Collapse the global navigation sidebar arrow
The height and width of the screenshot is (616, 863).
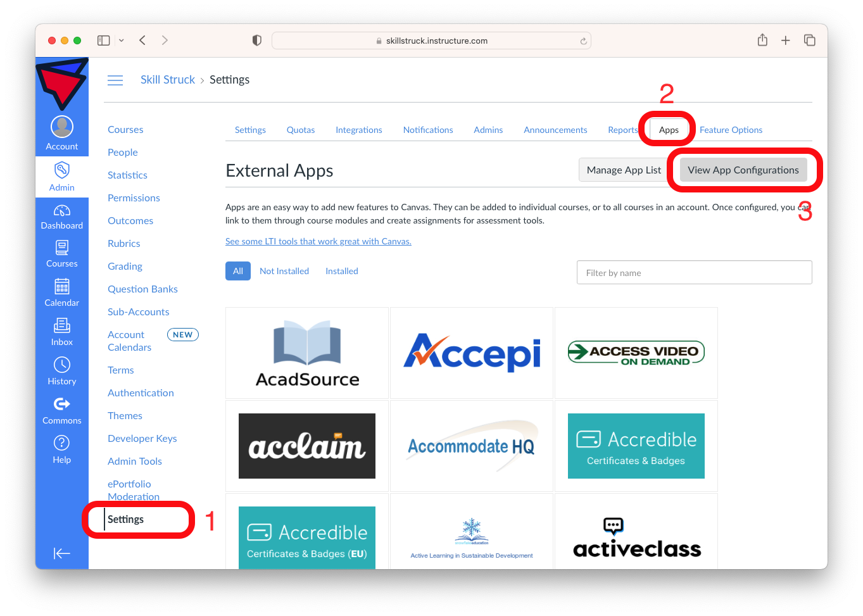61,553
